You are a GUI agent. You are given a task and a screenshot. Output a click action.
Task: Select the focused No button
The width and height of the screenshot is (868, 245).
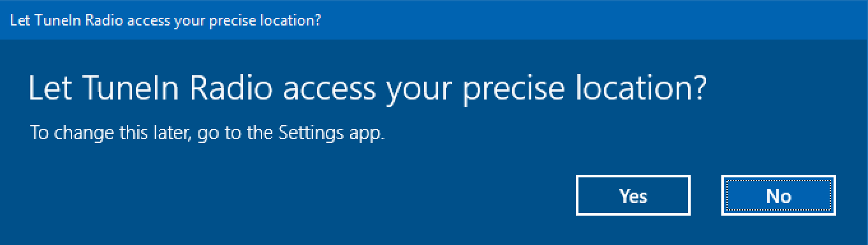click(x=778, y=195)
